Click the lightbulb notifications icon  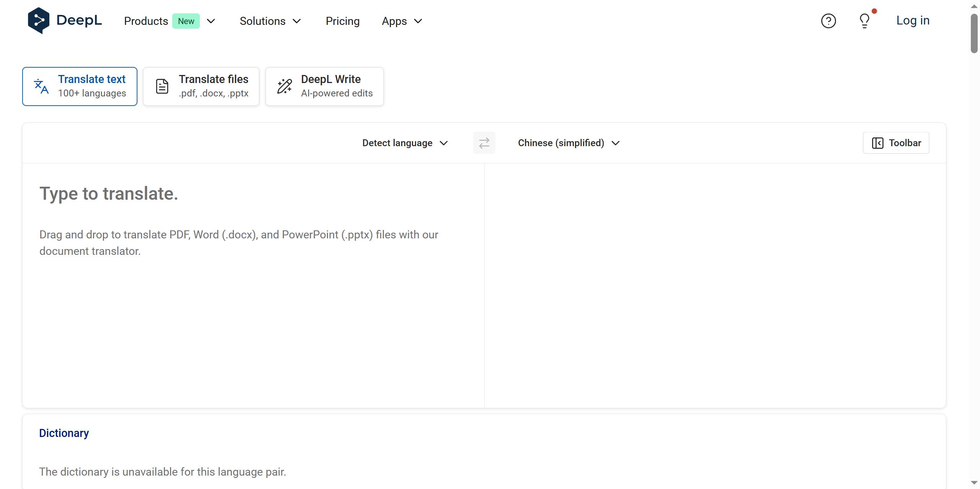coord(864,21)
